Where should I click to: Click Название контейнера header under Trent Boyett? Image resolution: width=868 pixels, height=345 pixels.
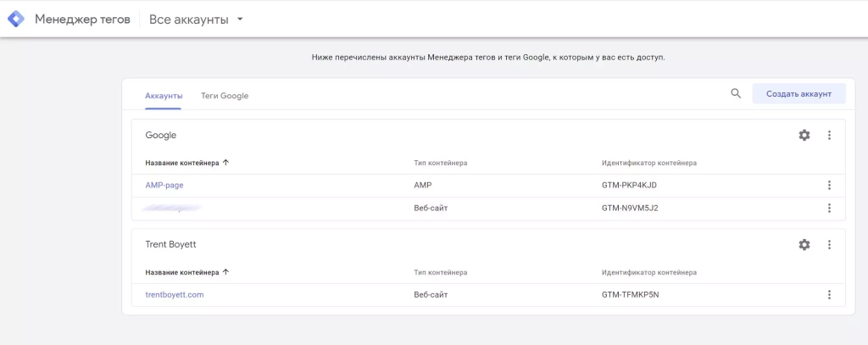[182, 273]
